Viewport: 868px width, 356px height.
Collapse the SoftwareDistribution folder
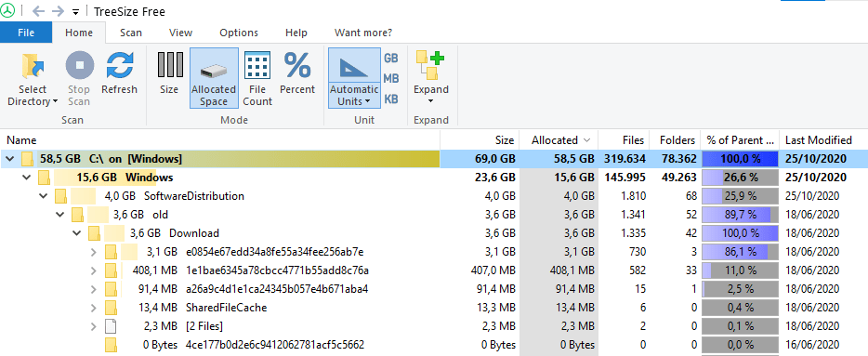(x=43, y=196)
